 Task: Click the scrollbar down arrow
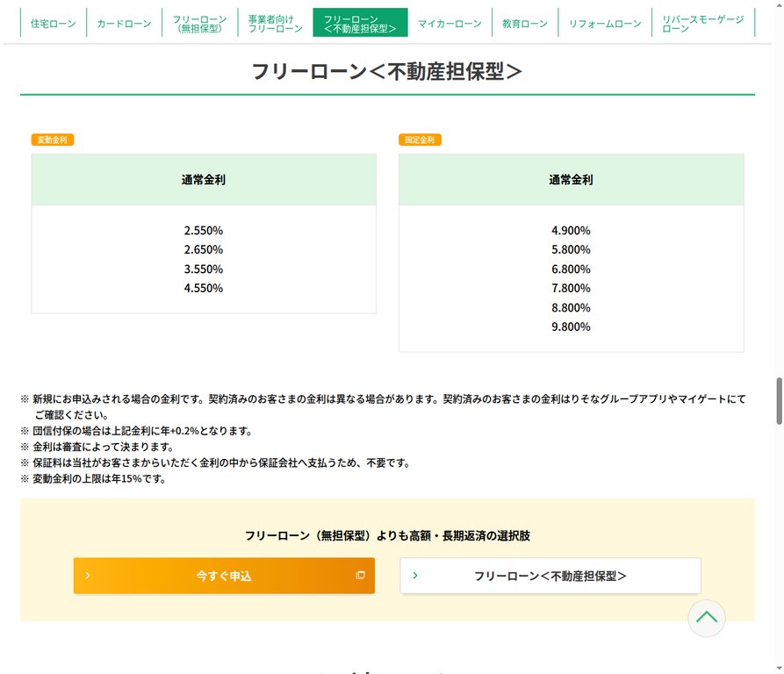pyautogui.click(x=779, y=669)
